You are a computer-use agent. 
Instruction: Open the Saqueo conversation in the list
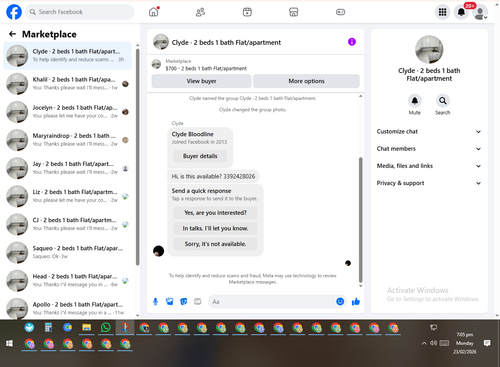point(68,253)
